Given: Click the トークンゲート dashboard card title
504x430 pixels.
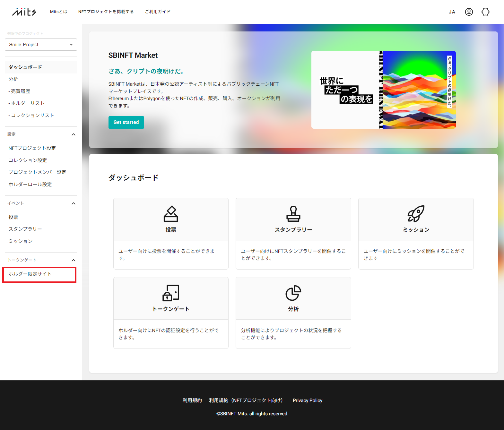Looking at the screenshot, I should pyautogui.click(x=171, y=309).
